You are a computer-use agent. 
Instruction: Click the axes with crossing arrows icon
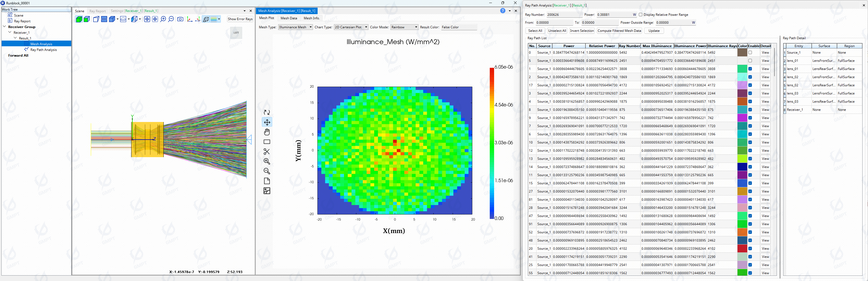(x=198, y=19)
